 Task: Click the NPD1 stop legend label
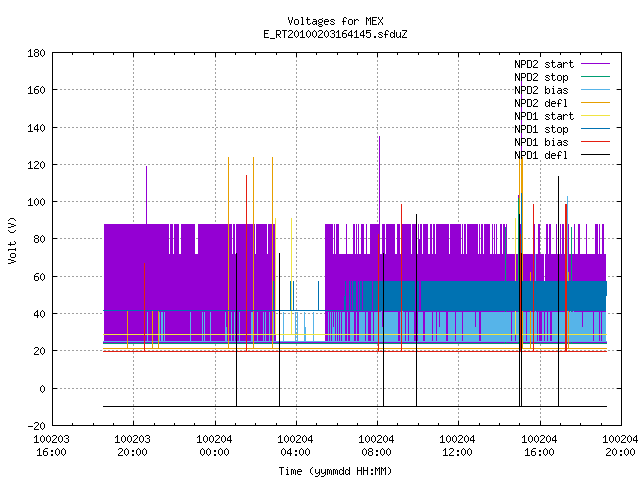coord(541,129)
